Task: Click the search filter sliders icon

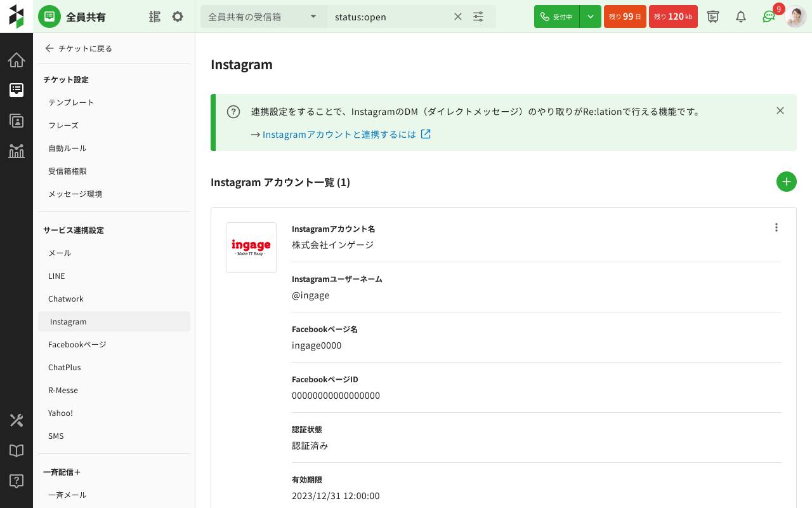Action: [478, 17]
